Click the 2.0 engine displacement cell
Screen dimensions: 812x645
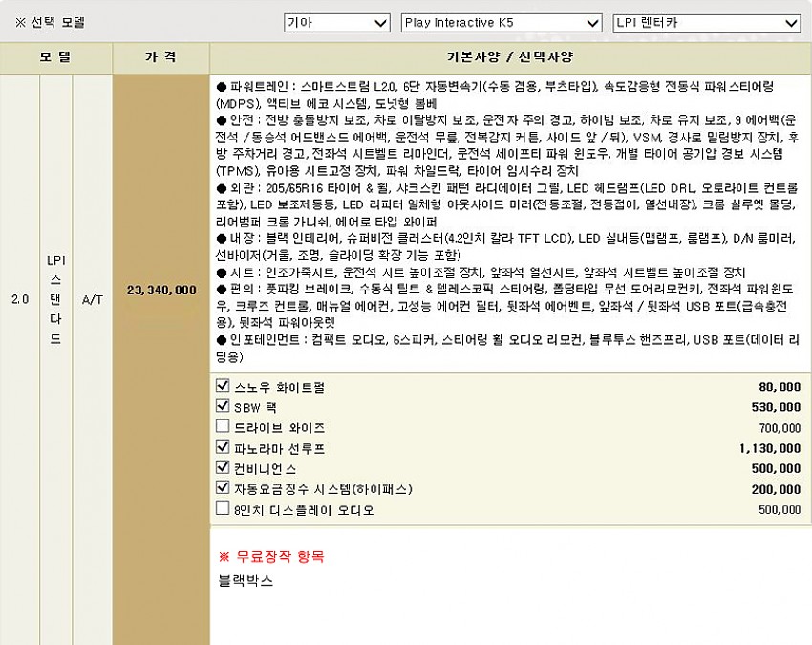click(20, 299)
